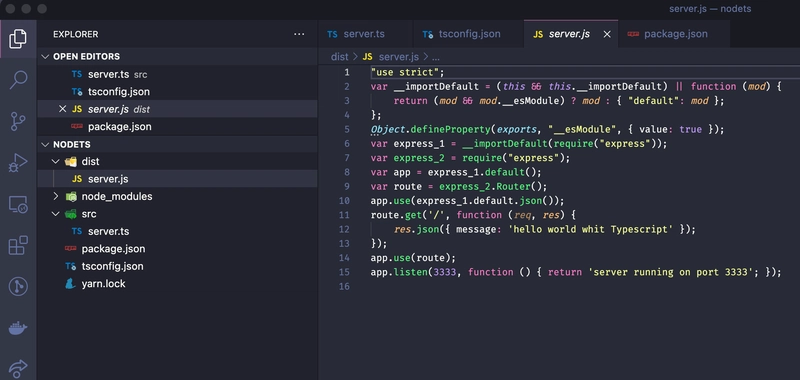Switch to the tsconfig.json editor tab
The height and width of the screenshot is (380, 800).
(468, 34)
